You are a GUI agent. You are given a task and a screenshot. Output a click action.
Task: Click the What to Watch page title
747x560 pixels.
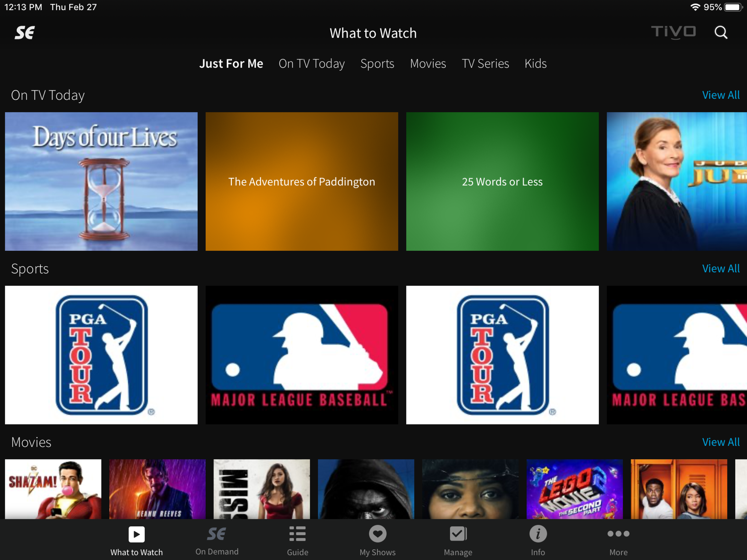(373, 33)
